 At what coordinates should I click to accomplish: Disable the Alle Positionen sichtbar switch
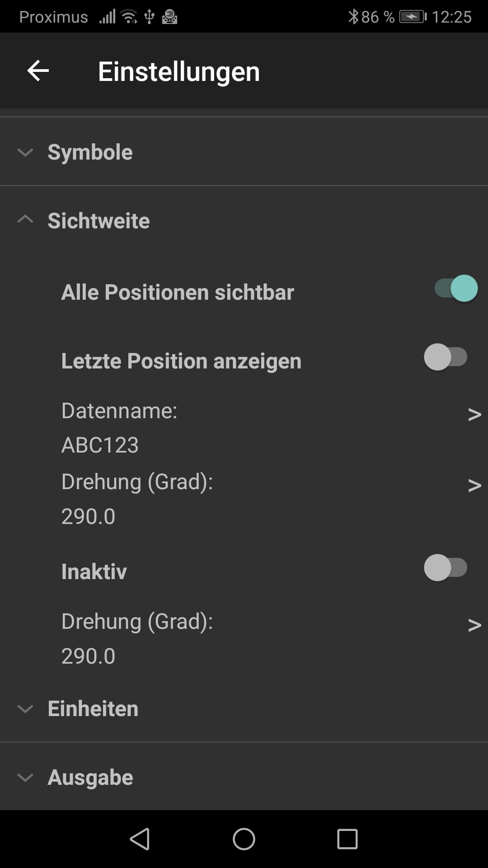(455, 288)
